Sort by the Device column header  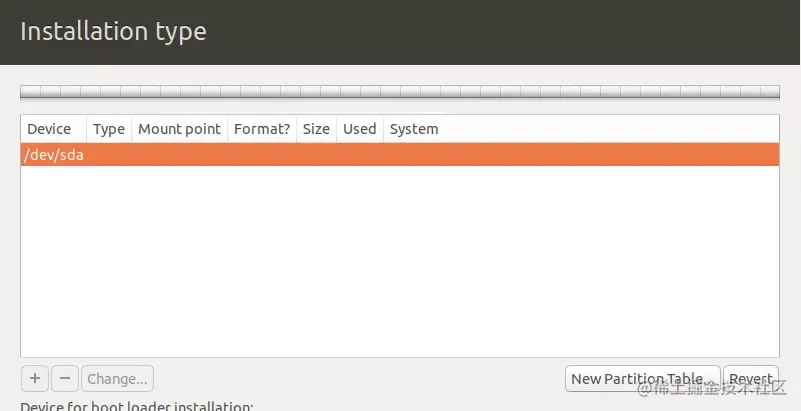[54, 129]
